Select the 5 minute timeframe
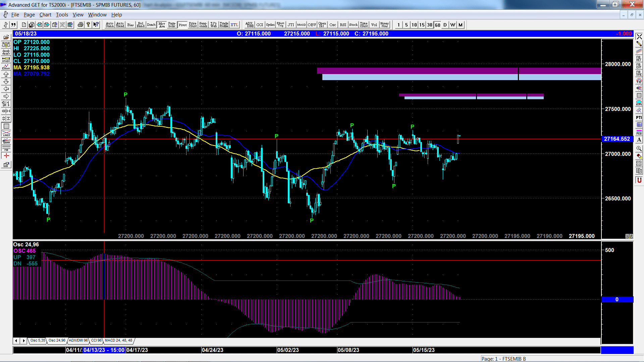The height and width of the screenshot is (362, 644). click(407, 25)
